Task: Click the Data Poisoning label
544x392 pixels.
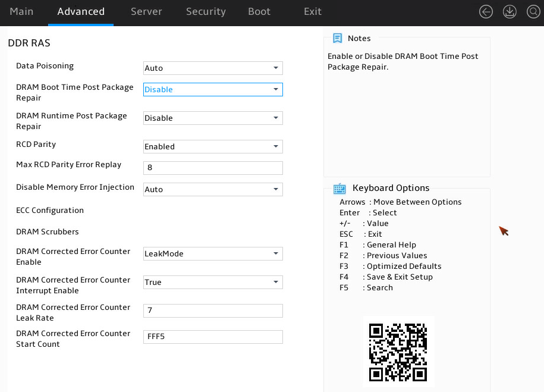Action: click(45, 66)
